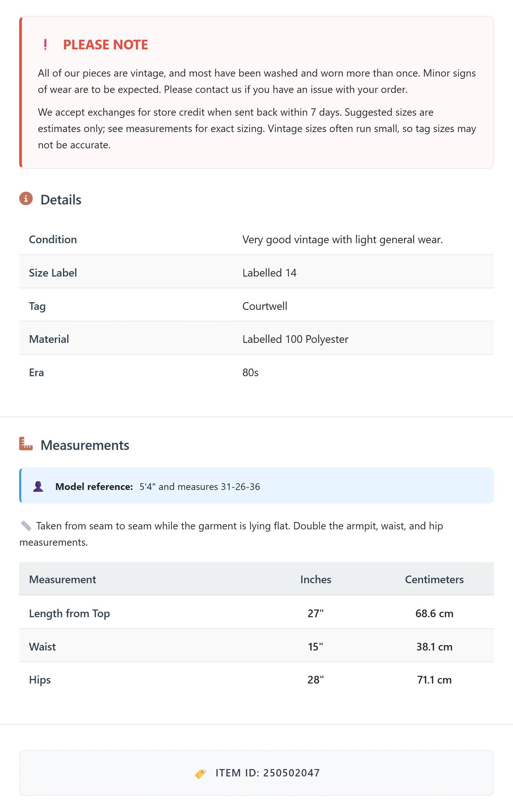Click the small tape ruler emoji icon
The width and height of the screenshot is (513, 812).
tap(26, 526)
